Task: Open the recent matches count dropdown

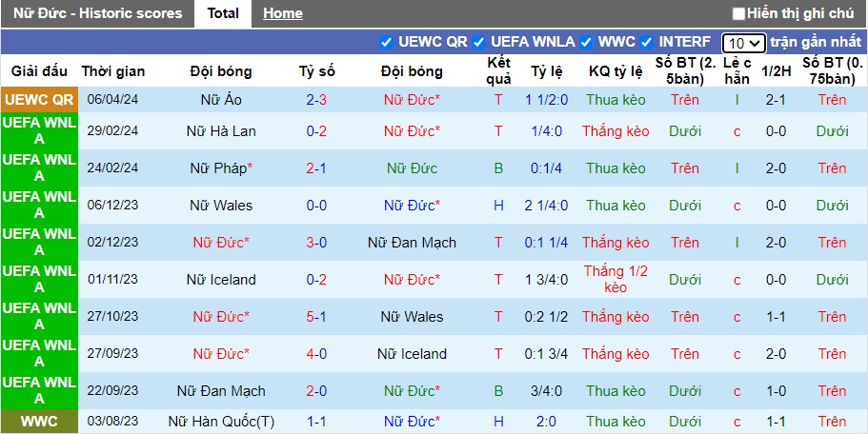Action: tap(743, 43)
